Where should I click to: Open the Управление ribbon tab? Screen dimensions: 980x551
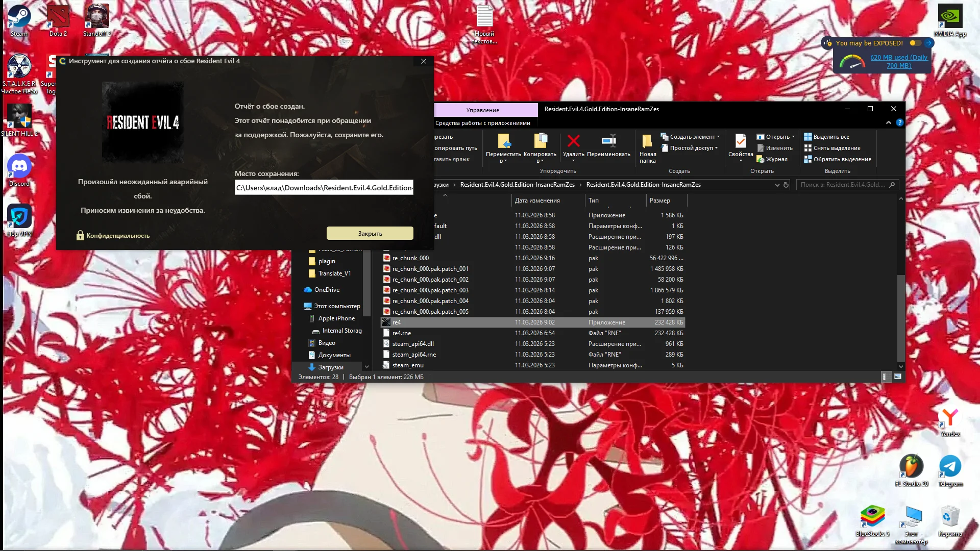[482, 110]
